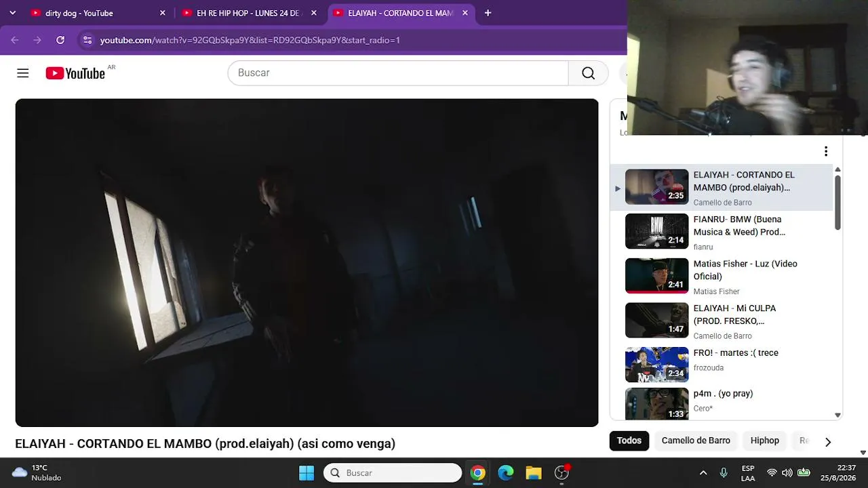Click main video title below player

pyautogui.click(x=205, y=444)
